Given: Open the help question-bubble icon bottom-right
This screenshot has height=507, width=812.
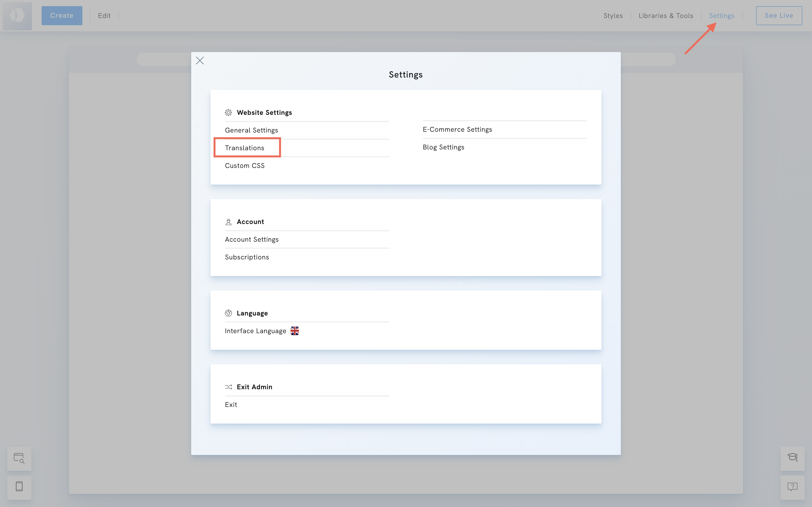Looking at the screenshot, I should 793,487.
